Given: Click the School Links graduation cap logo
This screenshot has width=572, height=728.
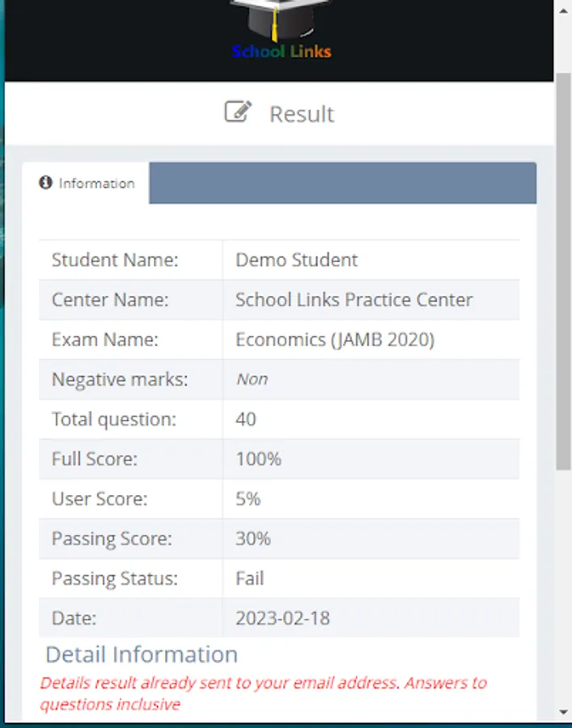Looking at the screenshot, I should click(280, 19).
